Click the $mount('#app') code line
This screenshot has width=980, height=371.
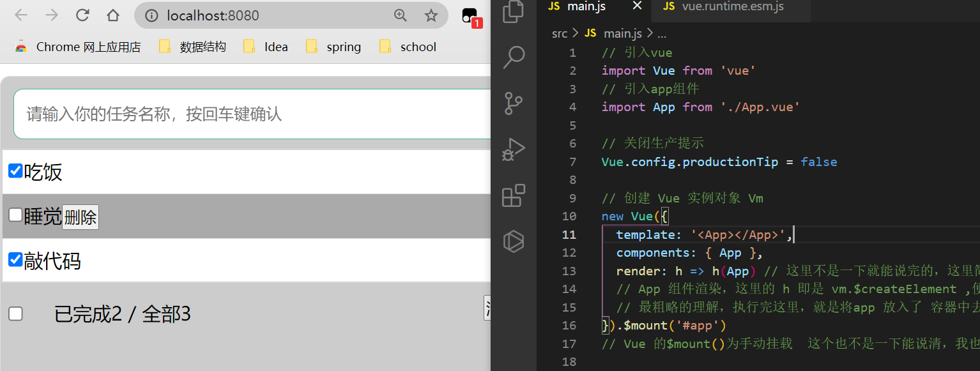[x=664, y=326]
